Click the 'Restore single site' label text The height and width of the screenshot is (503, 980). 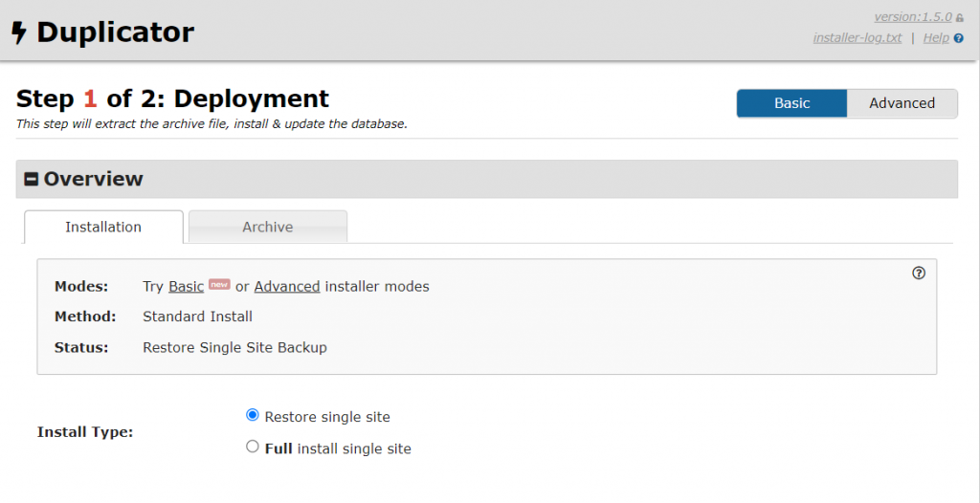pos(327,417)
